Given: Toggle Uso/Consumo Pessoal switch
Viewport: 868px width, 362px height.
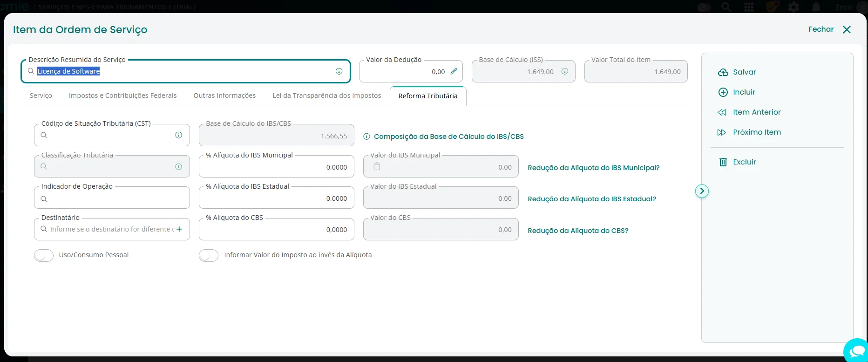Looking at the screenshot, I should point(44,255).
